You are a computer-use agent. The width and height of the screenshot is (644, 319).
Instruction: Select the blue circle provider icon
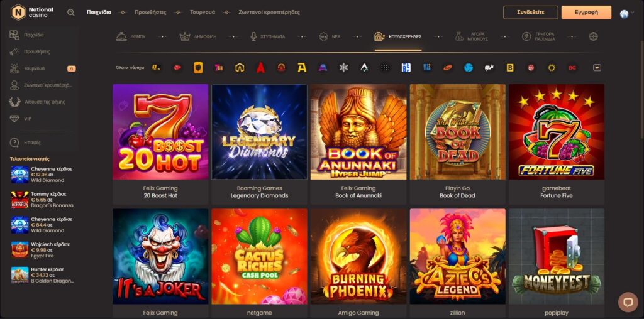tap(468, 68)
